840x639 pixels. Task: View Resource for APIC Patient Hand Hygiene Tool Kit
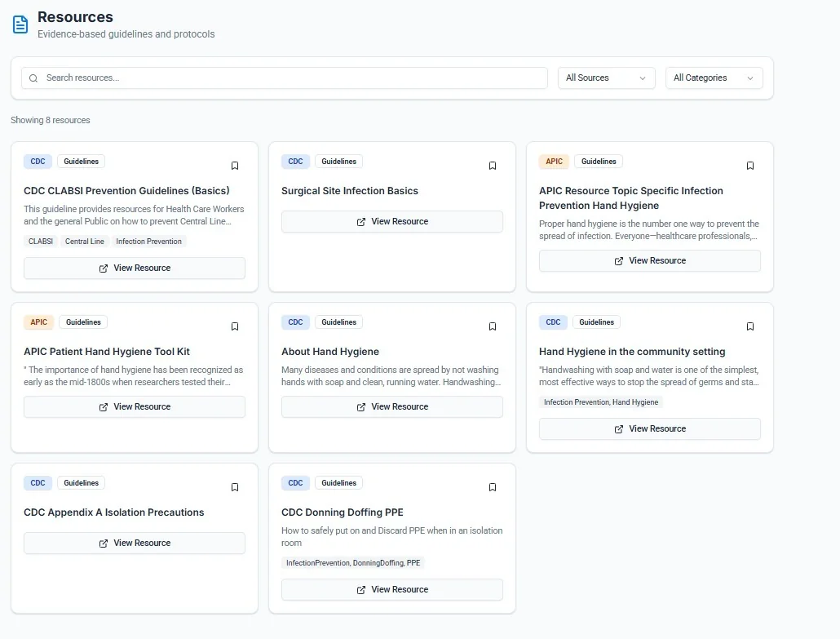pyautogui.click(x=135, y=407)
